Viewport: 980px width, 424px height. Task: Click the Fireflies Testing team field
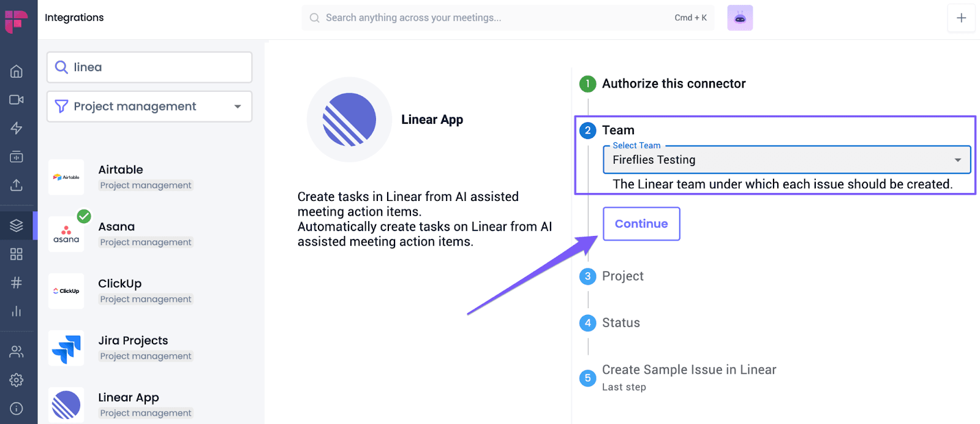(x=787, y=160)
